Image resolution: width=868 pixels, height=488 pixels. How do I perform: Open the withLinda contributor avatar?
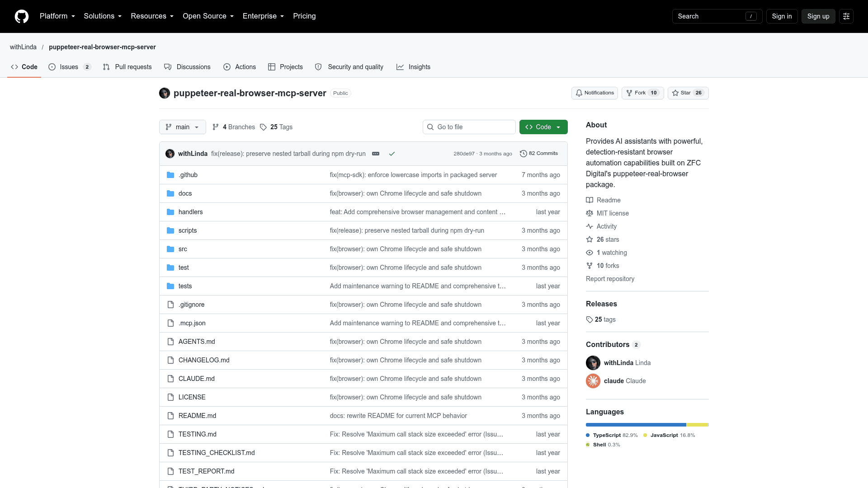pos(593,363)
